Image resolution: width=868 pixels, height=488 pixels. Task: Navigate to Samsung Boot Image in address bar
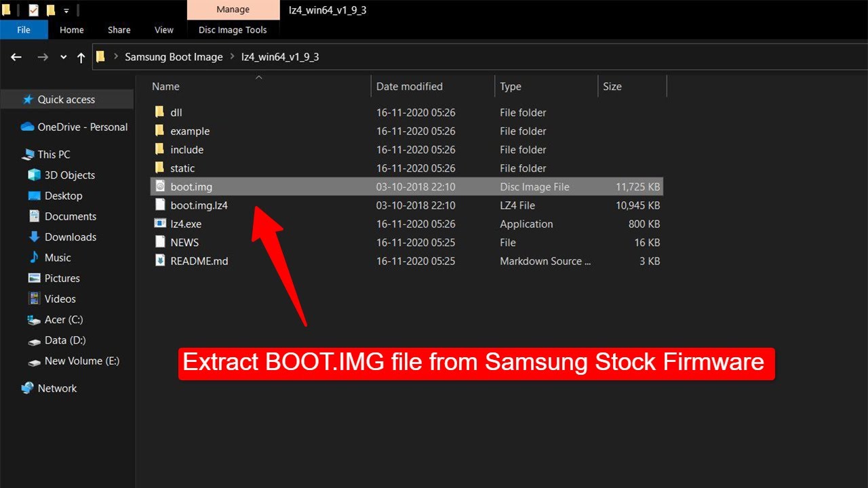click(174, 57)
